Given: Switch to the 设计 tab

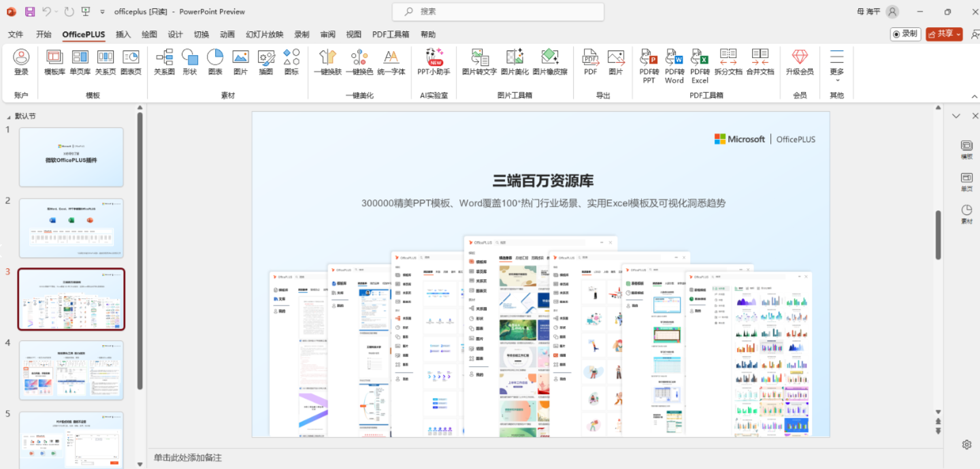Looking at the screenshot, I should (x=175, y=35).
